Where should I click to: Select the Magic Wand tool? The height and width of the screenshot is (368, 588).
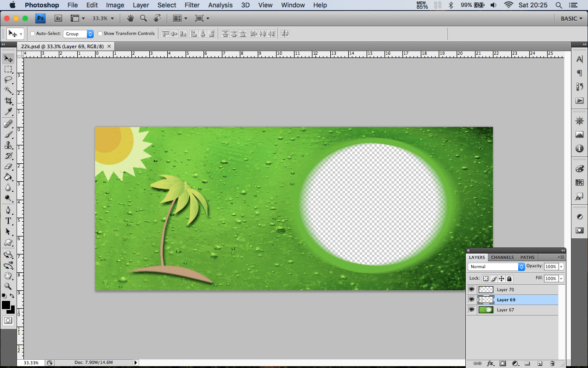point(8,90)
